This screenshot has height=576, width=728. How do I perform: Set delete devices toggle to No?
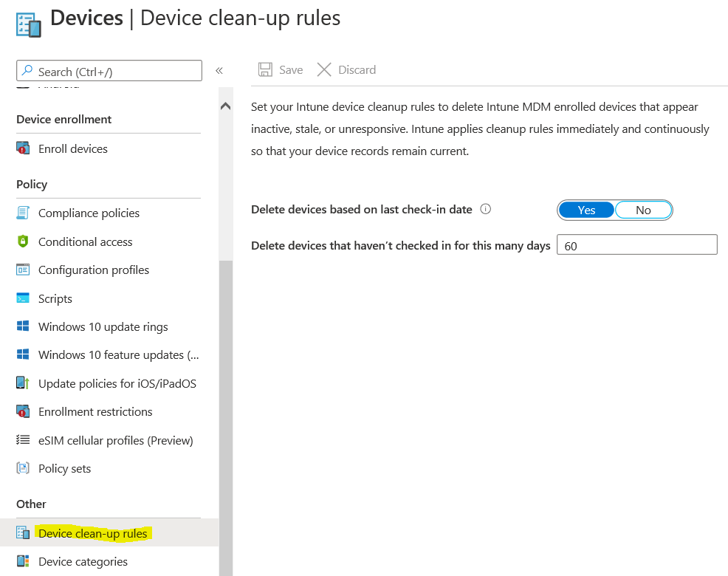(643, 210)
